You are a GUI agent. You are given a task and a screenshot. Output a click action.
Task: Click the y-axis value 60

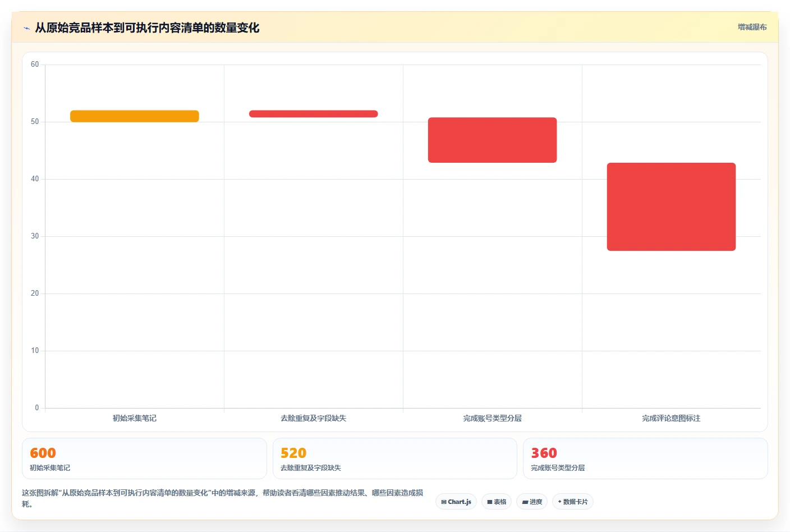[35, 65]
